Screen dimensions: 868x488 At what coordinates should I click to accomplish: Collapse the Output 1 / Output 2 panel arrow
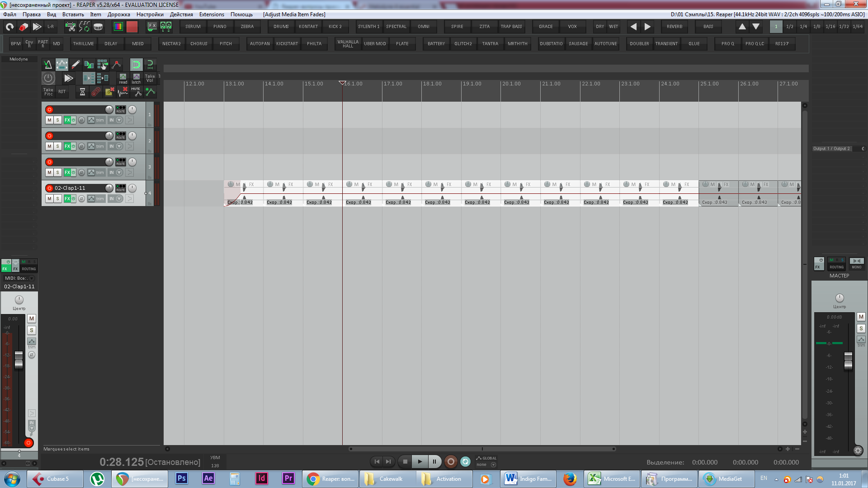click(x=863, y=149)
